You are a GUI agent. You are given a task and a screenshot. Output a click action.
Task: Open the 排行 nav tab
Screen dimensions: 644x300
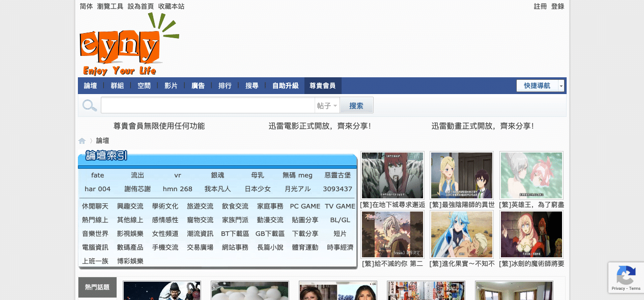click(x=225, y=86)
